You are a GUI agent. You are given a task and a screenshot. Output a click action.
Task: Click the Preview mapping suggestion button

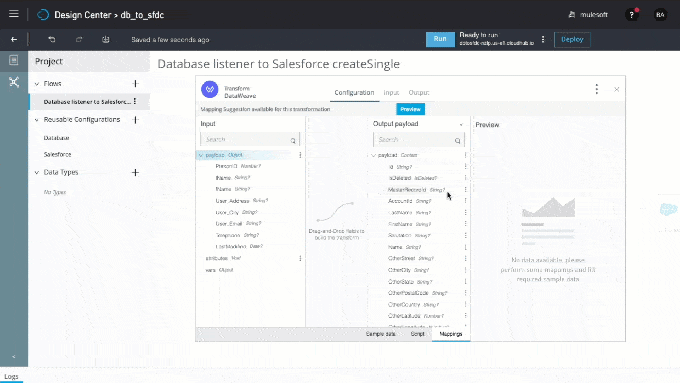(x=410, y=109)
